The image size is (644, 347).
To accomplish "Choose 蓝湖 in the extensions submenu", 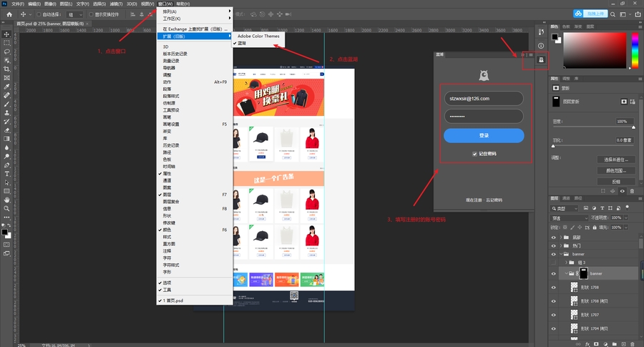I will (x=242, y=43).
